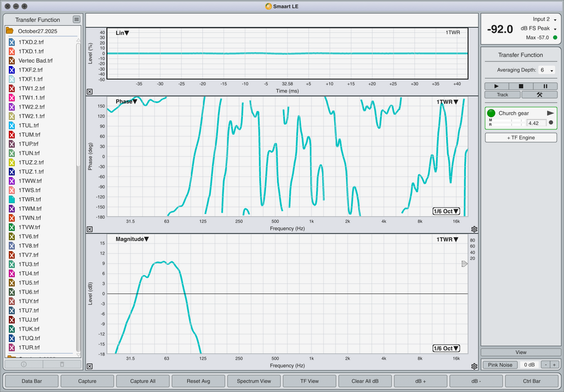The height and width of the screenshot is (392, 564).
Task: Toggle the Pink Noise generator
Action: [x=500, y=365]
